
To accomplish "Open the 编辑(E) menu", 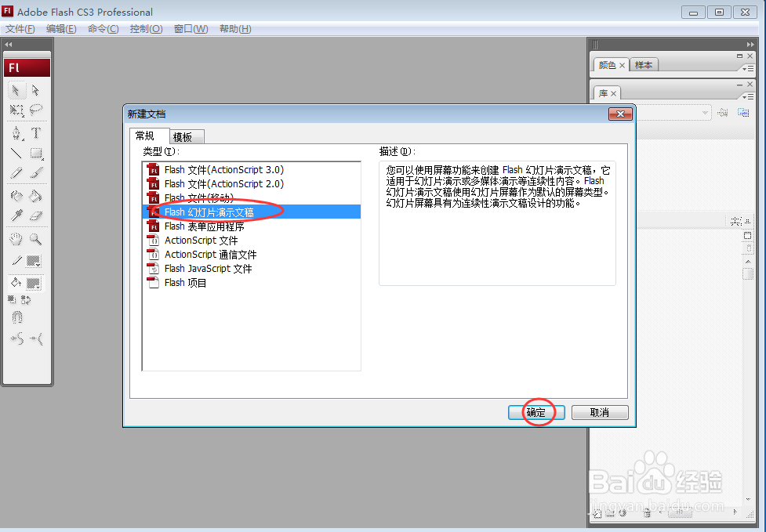I will pyautogui.click(x=61, y=29).
